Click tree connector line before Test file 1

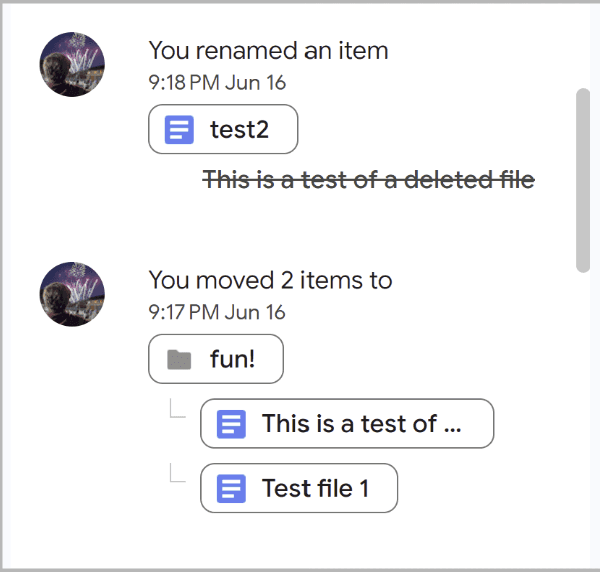[x=178, y=473]
